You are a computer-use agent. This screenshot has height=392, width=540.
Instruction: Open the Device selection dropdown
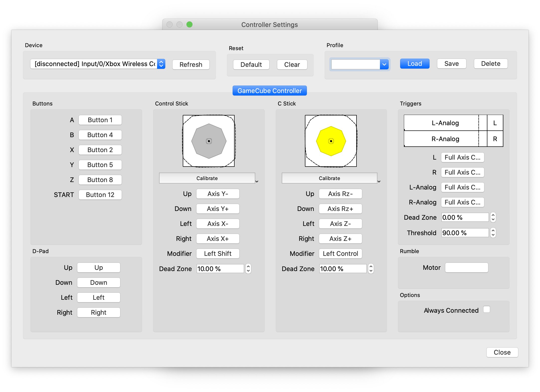[161, 64]
